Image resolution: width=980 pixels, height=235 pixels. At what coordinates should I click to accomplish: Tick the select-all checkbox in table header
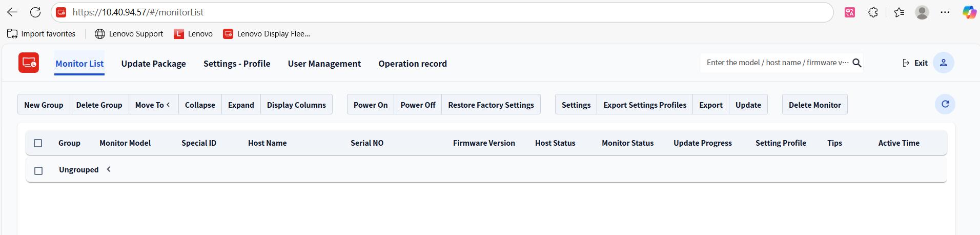click(x=38, y=143)
